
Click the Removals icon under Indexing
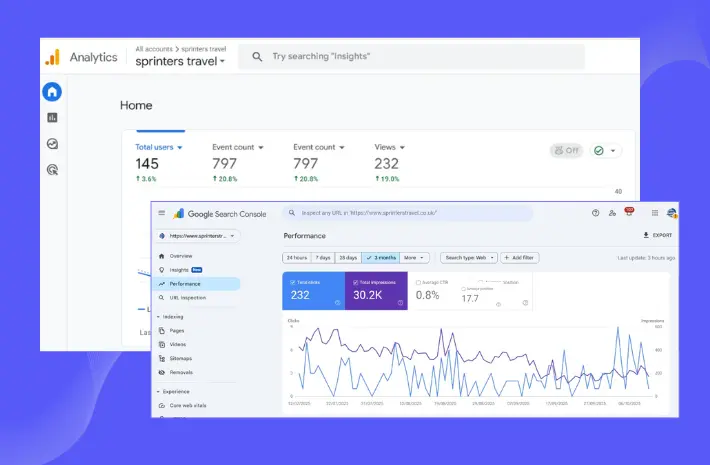(x=162, y=373)
